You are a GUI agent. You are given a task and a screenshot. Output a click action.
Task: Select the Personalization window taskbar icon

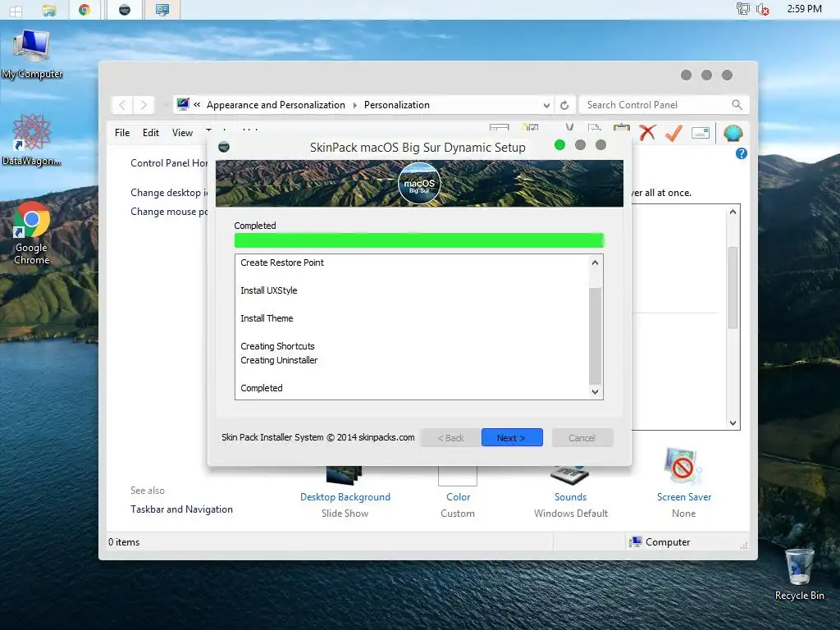coord(162,10)
